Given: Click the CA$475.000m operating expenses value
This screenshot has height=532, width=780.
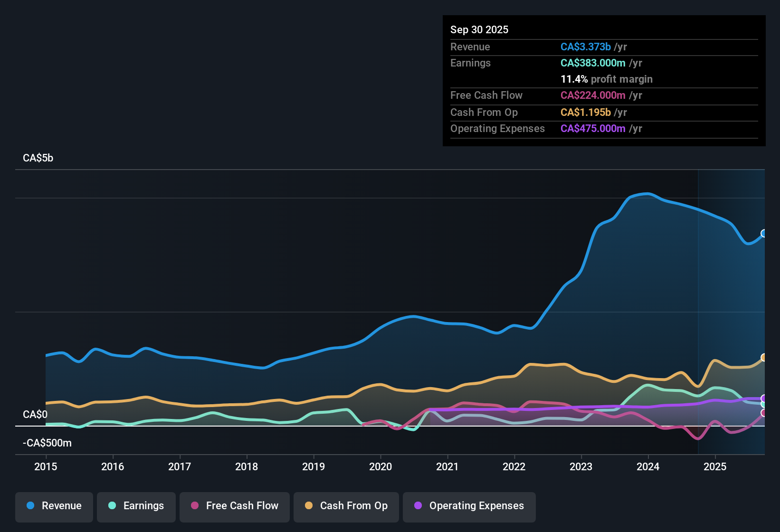Looking at the screenshot, I should [593, 129].
